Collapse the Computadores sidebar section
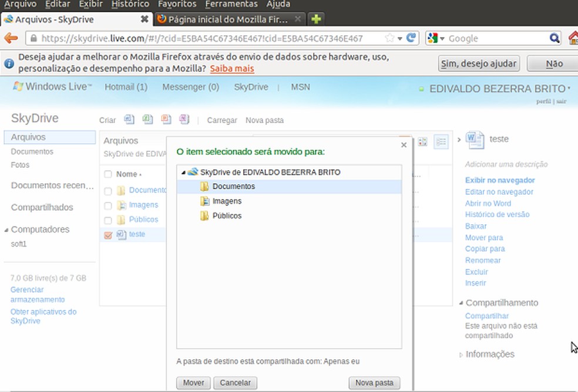 [6, 230]
